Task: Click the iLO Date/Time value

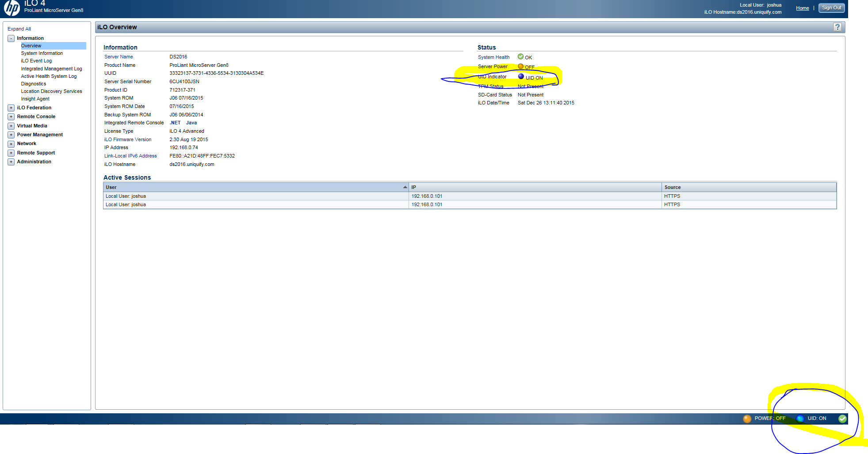Action: coord(546,103)
